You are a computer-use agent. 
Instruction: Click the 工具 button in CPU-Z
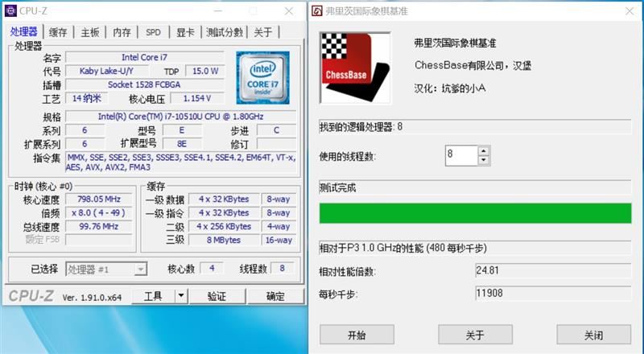pyautogui.click(x=153, y=296)
